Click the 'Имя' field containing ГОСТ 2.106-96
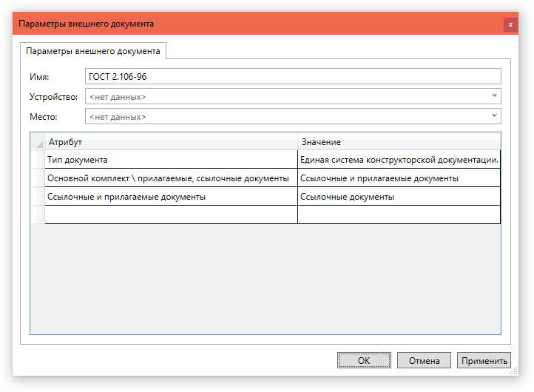 pyautogui.click(x=293, y=76)
